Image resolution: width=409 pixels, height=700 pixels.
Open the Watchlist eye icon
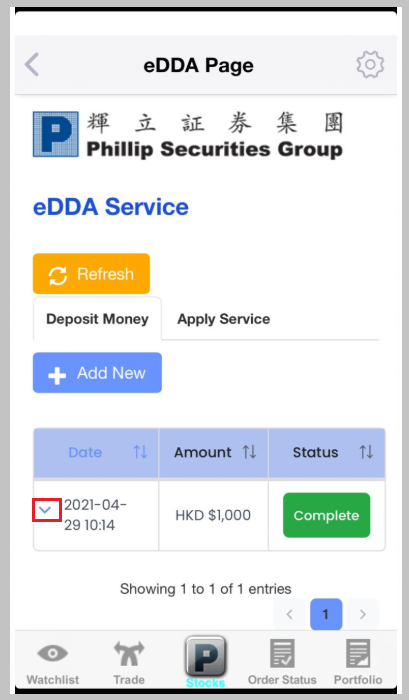click(52, 653)
